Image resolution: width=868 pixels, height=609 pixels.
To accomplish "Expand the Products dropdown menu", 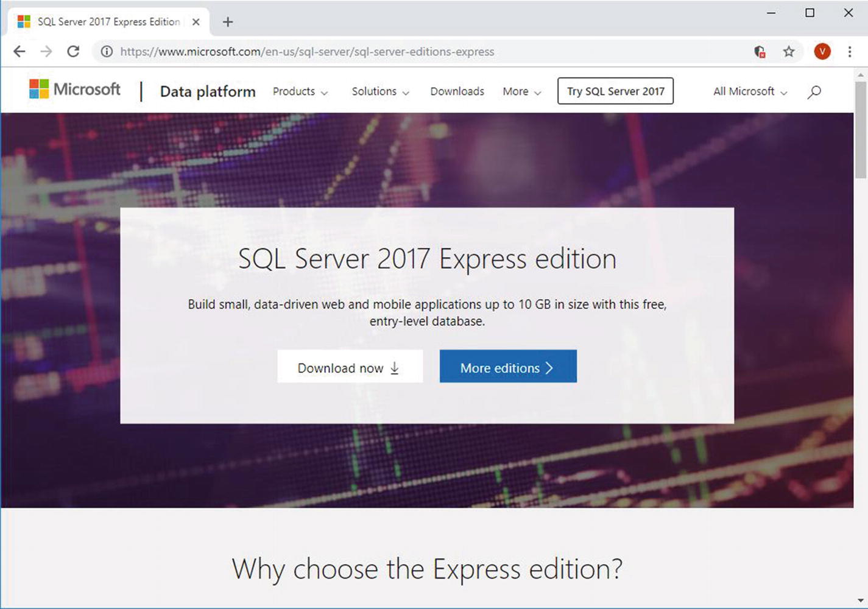I will 300,91.
